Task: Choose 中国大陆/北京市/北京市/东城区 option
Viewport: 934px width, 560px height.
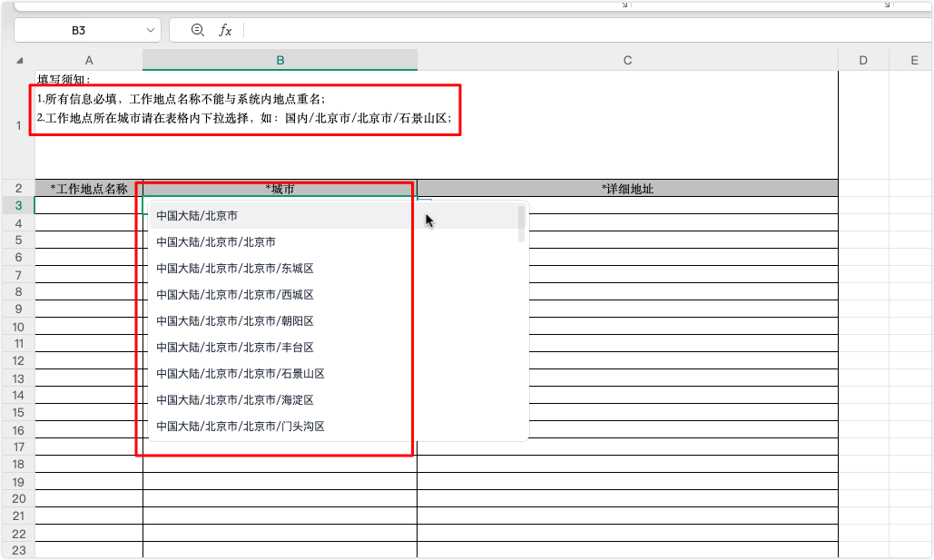Action: coord(234,269)
